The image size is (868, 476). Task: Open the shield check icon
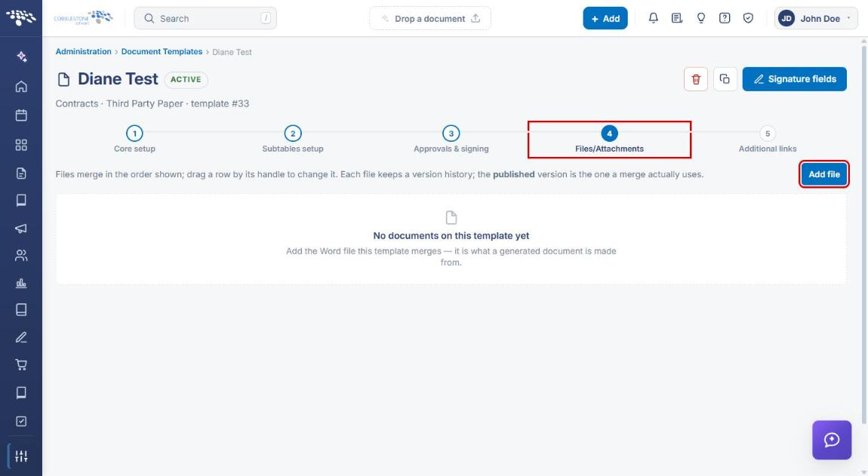[x=748, y=18]
